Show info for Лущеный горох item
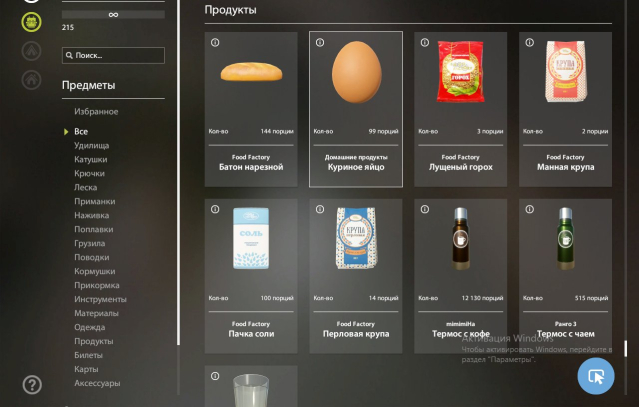This screenshot has height=407, width=639. pyautogui.click(x=425, y=42)
